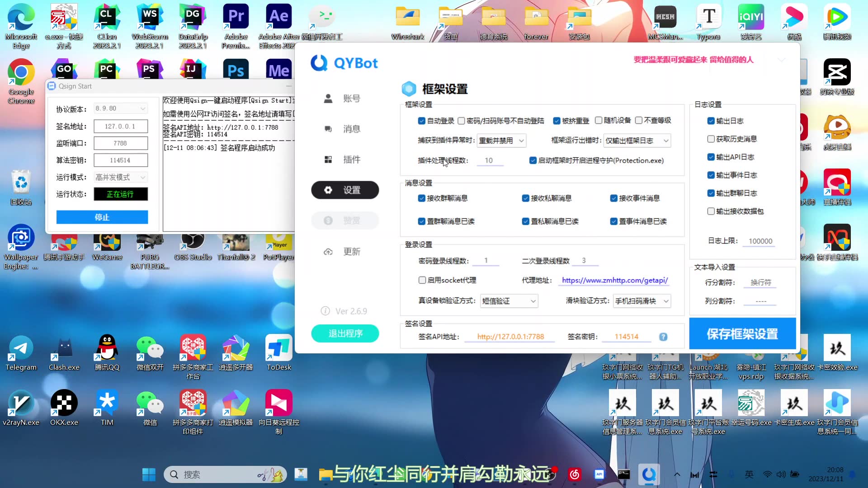Click the 签名API地址 field with http://127.0.0.1:7788

point(510,337)
